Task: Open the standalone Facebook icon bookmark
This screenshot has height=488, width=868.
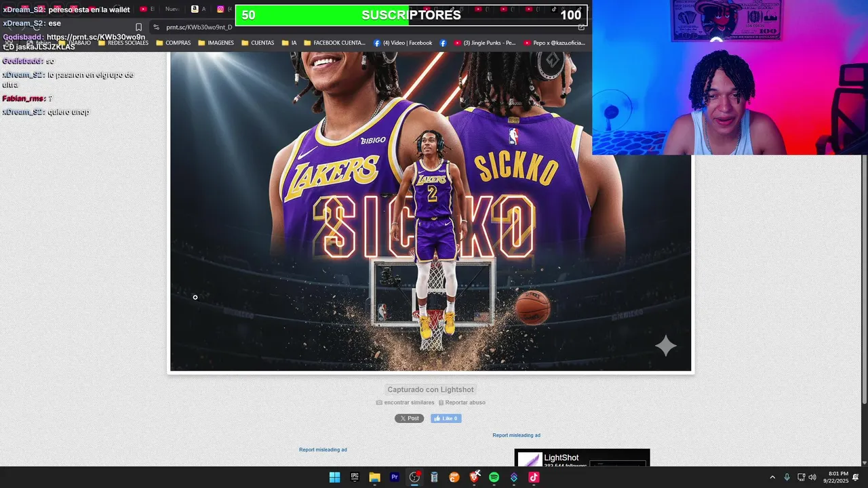Action: [443, 43]
